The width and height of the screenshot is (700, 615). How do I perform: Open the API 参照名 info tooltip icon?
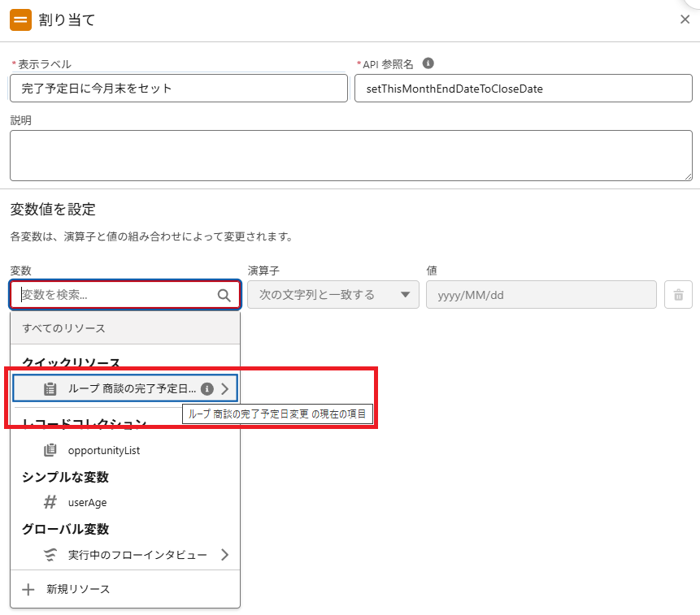pyautogui.click(x=428, y=63)
